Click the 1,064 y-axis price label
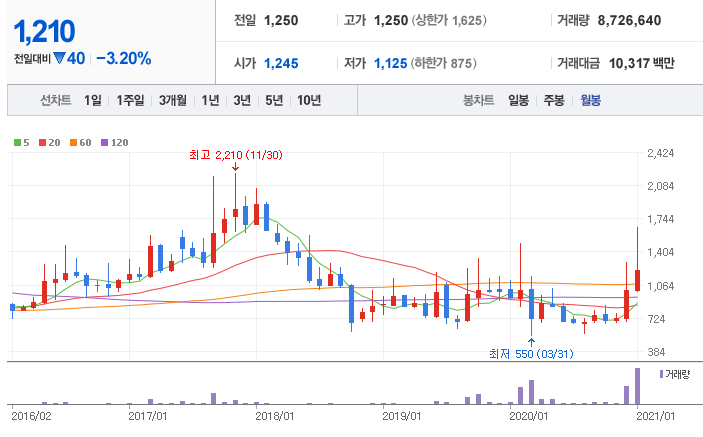Screen dimensions: 703x437 [660, 286]
